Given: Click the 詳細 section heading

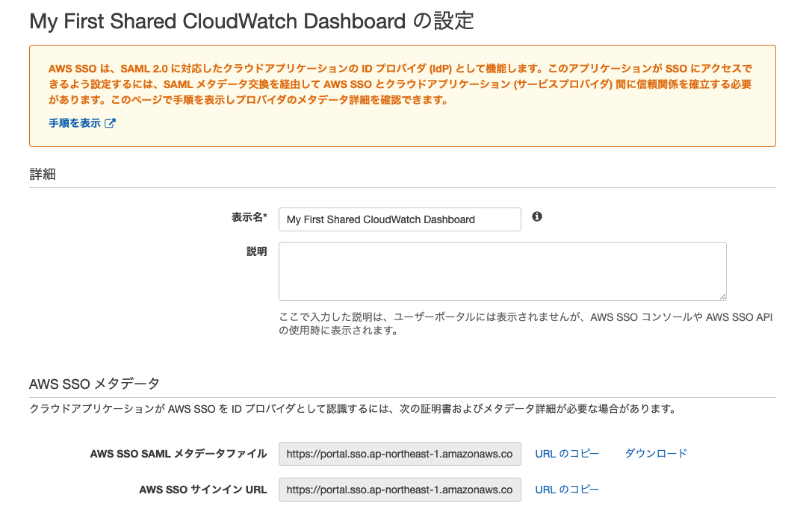Looking at the screenshot, I should (x=43, y=175).
